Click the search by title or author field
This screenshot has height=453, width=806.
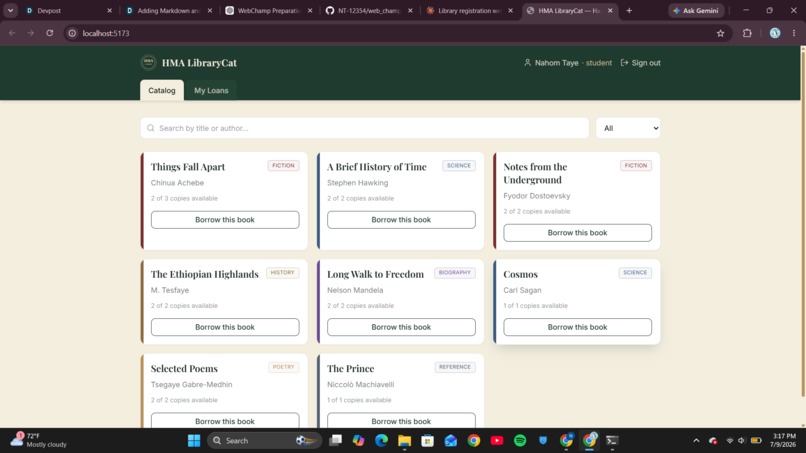(x=364, y=128)
